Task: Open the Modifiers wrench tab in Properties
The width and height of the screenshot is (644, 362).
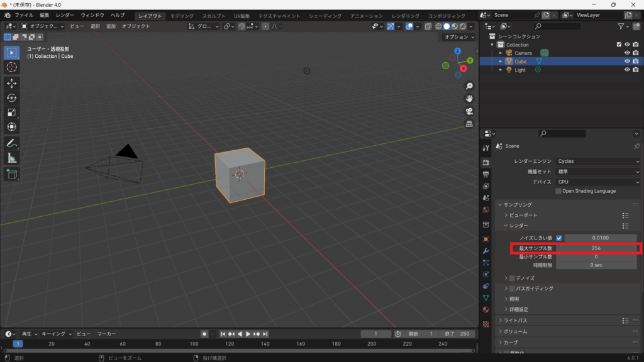Action: (x=486, y=251)
